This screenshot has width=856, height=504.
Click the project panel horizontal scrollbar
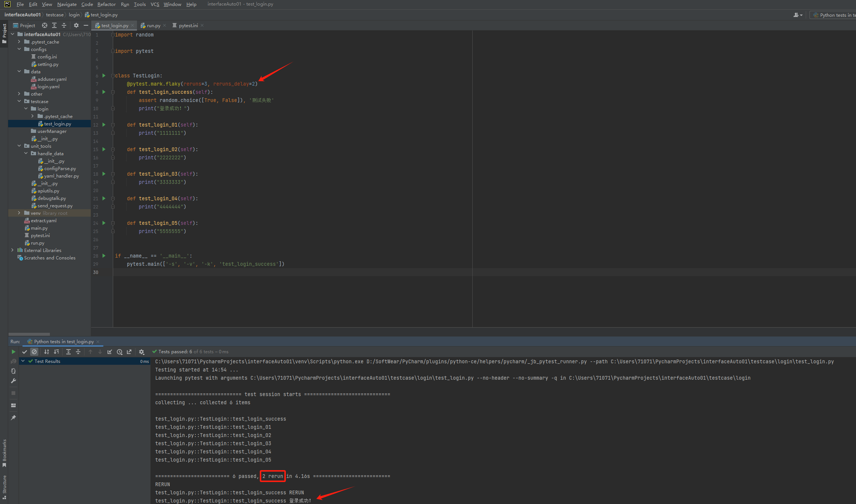(x=29, y=334)
